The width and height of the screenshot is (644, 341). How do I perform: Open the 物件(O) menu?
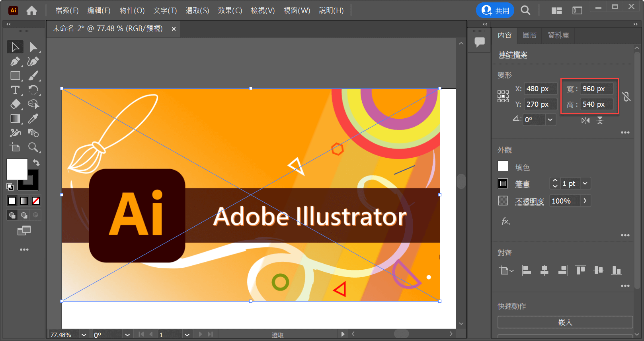132,11
